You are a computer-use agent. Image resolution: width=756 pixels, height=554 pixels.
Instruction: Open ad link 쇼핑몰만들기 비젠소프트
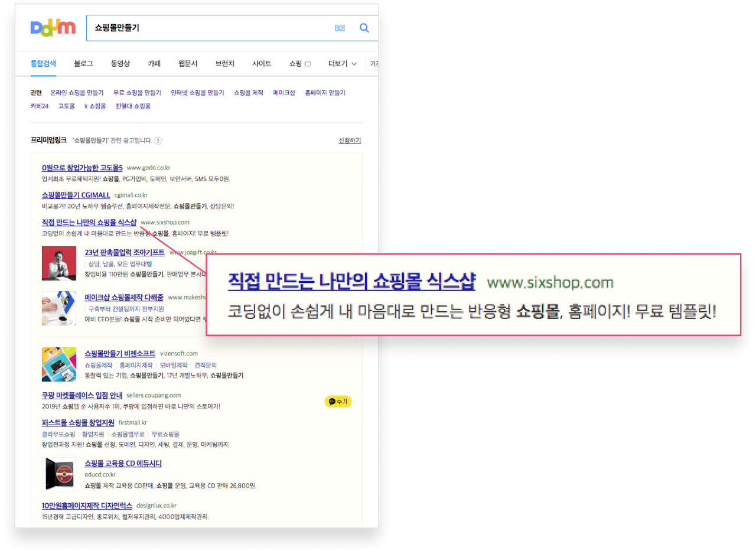coord(120,353)
